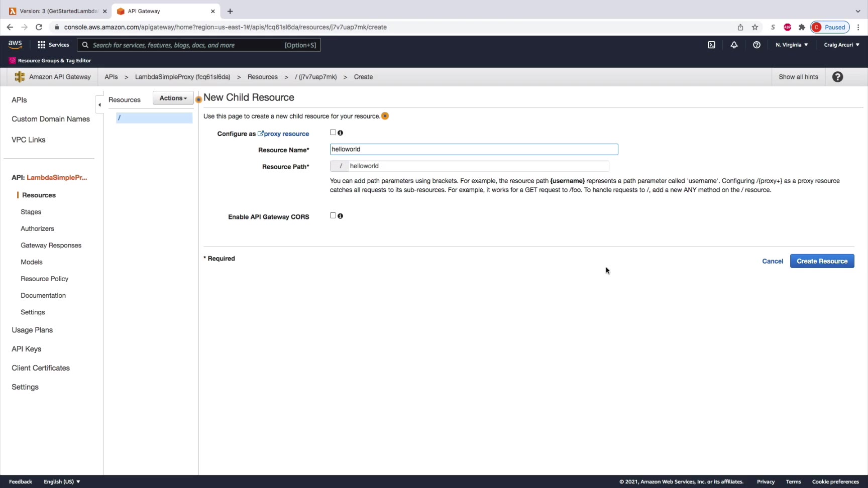Click the AWS logo home icon
The width and height of the screenshot is (868, 488).
(15, 45)
